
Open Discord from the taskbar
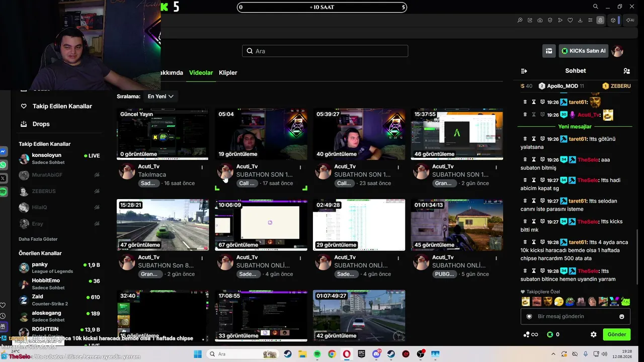click(x=376, y=354)
